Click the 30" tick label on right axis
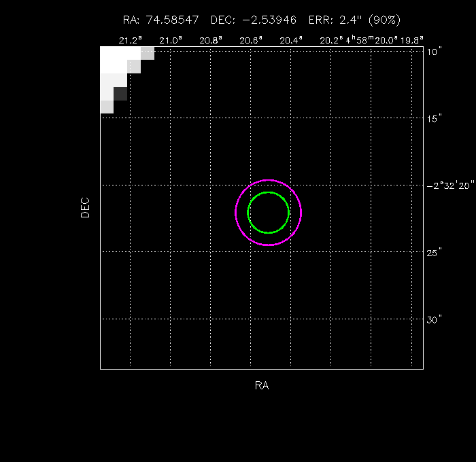476x462 pixels. pos(435,319)
